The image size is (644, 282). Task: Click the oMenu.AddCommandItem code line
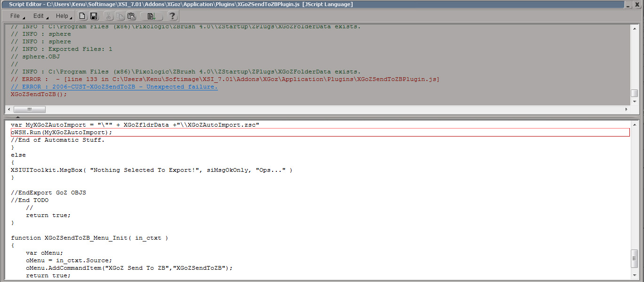click(129, 268)
